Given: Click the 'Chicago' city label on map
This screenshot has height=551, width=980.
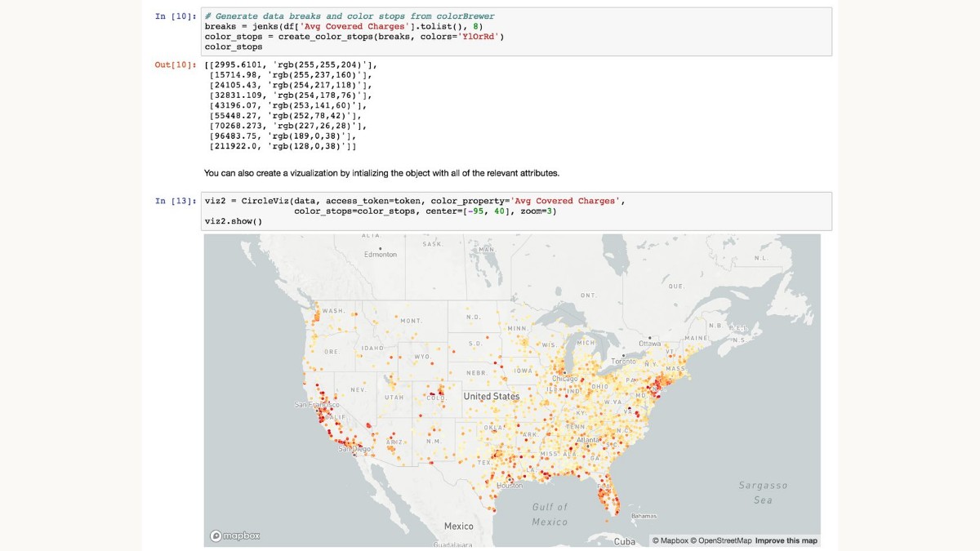Looking at the screenshot, I should (x=564, y=379).
